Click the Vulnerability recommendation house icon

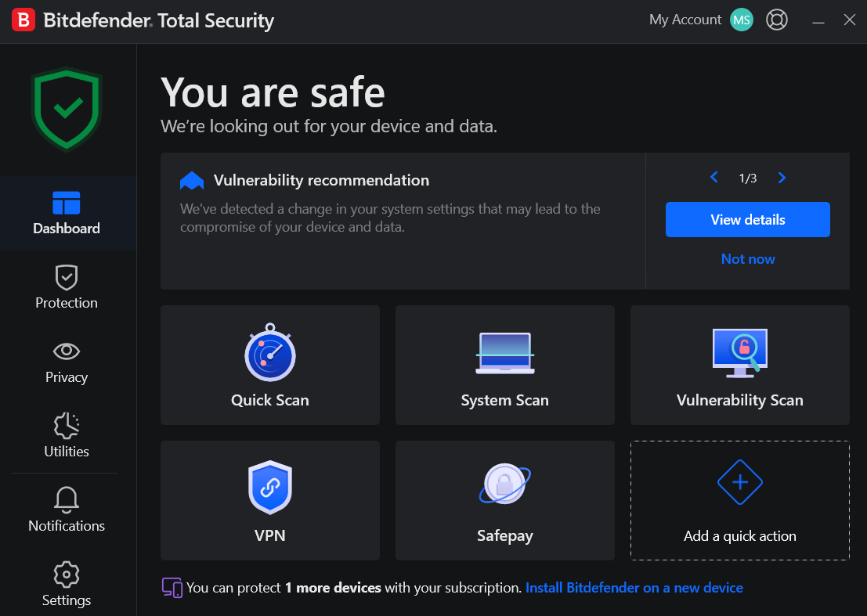point(192,181)
